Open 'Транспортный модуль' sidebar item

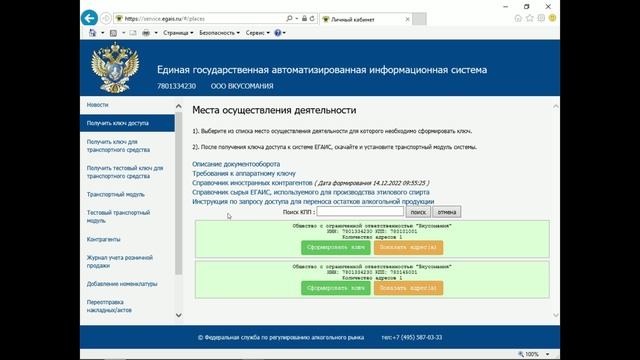(116, 195)
